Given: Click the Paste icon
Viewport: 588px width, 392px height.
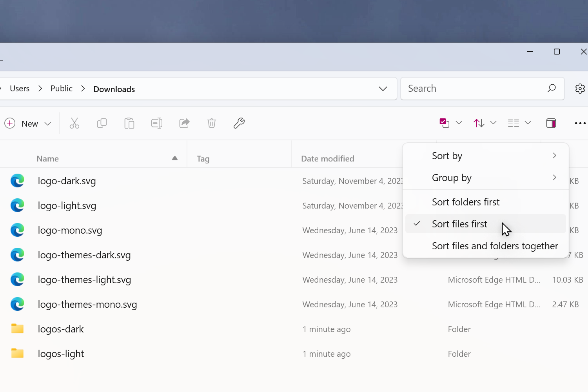Looking at the screenshot, I should 129,123.
